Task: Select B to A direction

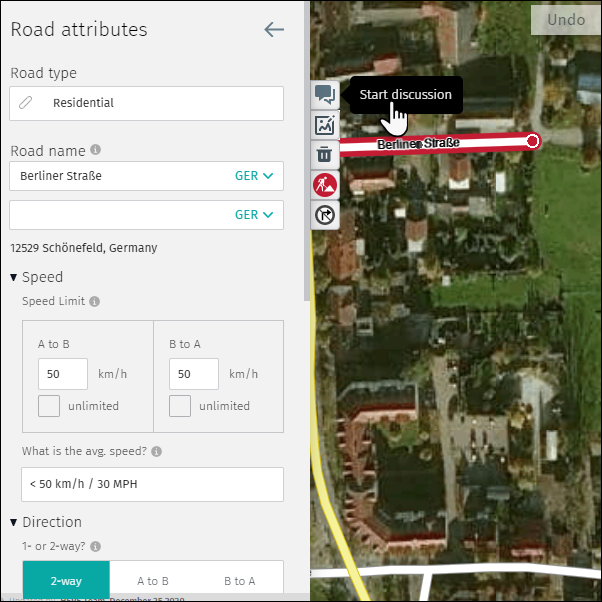Action: [x=240, y=580]
